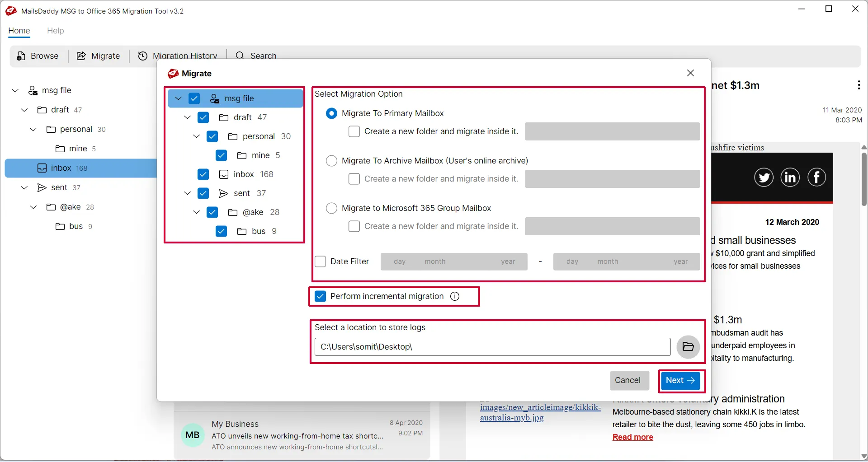Collapse the draft folder in the dialog tree
Viewport: 868px width, 462px height.
tap(188, 117)
